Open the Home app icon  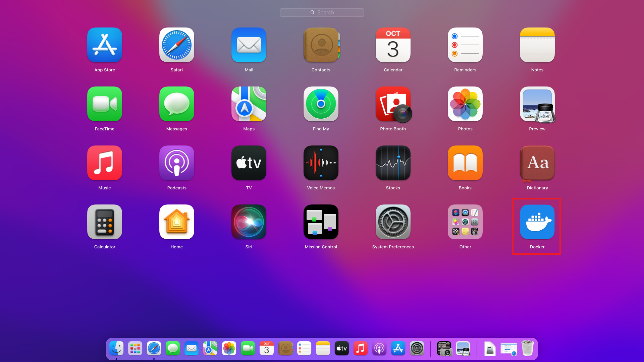point(177,222)
